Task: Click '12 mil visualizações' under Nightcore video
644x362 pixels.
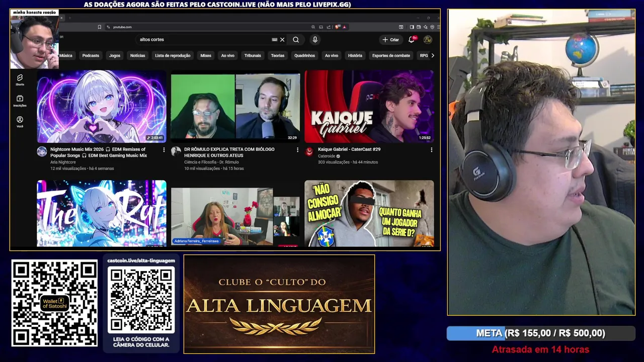Action: 68,168
